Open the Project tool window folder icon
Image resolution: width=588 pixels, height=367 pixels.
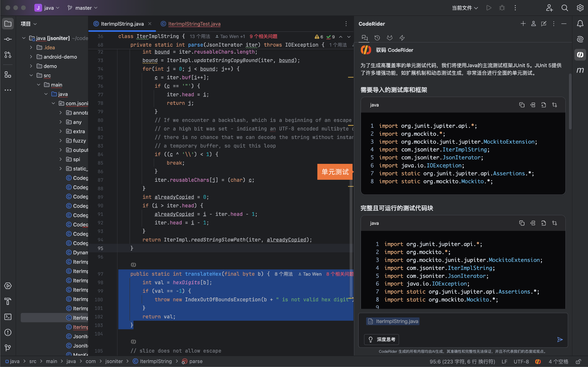point(8,24)
